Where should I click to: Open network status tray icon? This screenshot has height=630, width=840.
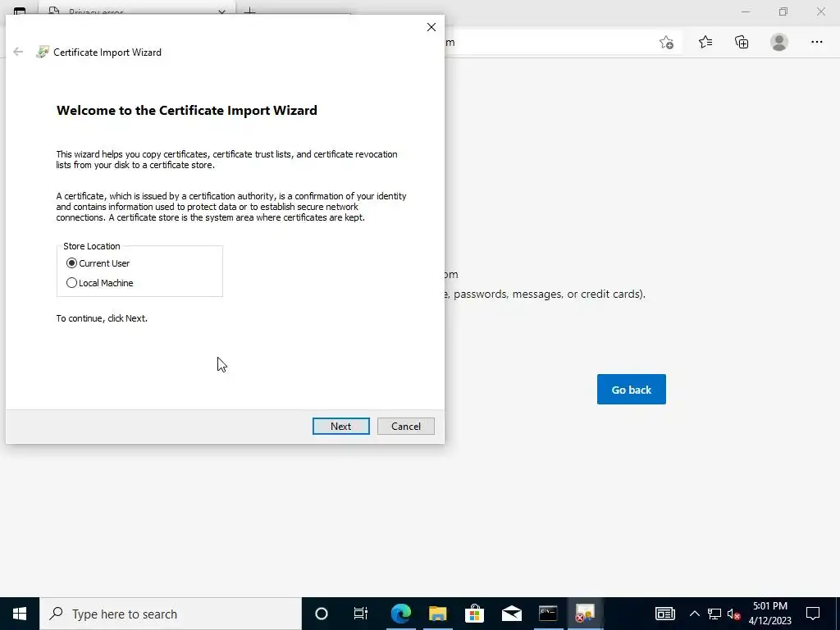714,614
